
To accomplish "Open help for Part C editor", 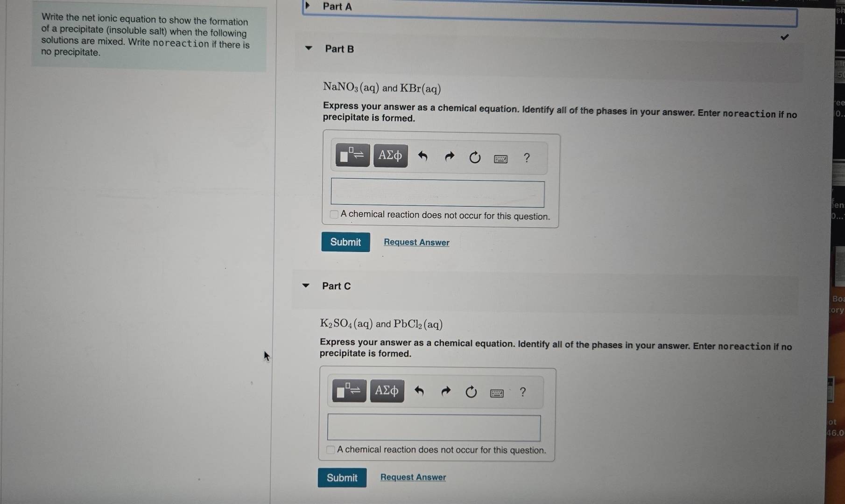I will click(523, 392).
